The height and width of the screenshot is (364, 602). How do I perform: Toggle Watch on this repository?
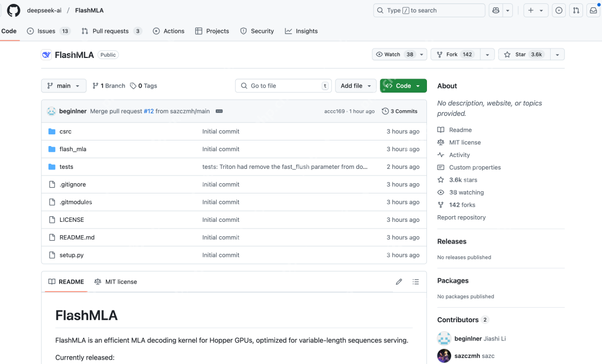coord(394,55)
